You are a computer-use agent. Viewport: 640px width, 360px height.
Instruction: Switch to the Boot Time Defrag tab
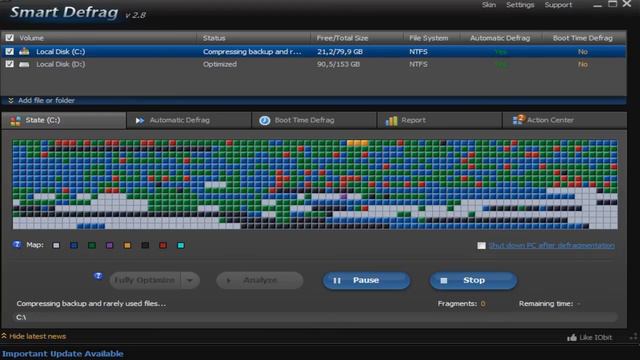[314, 120]
